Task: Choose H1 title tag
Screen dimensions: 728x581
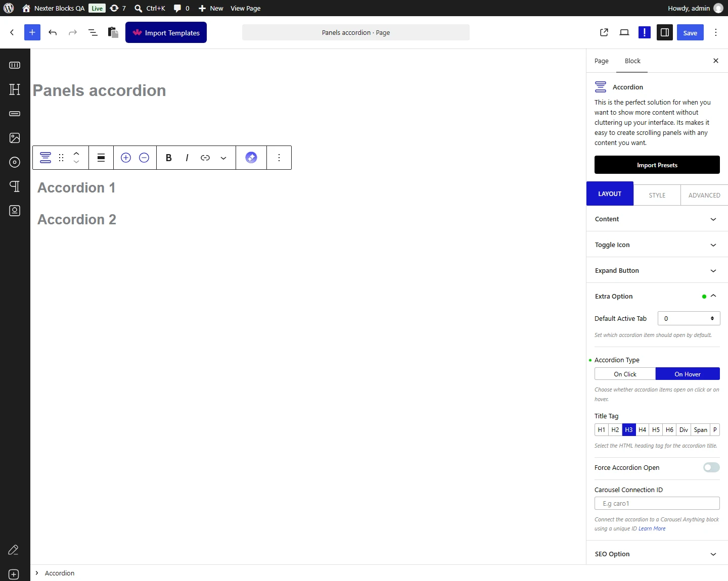Action: click(602, 429)
